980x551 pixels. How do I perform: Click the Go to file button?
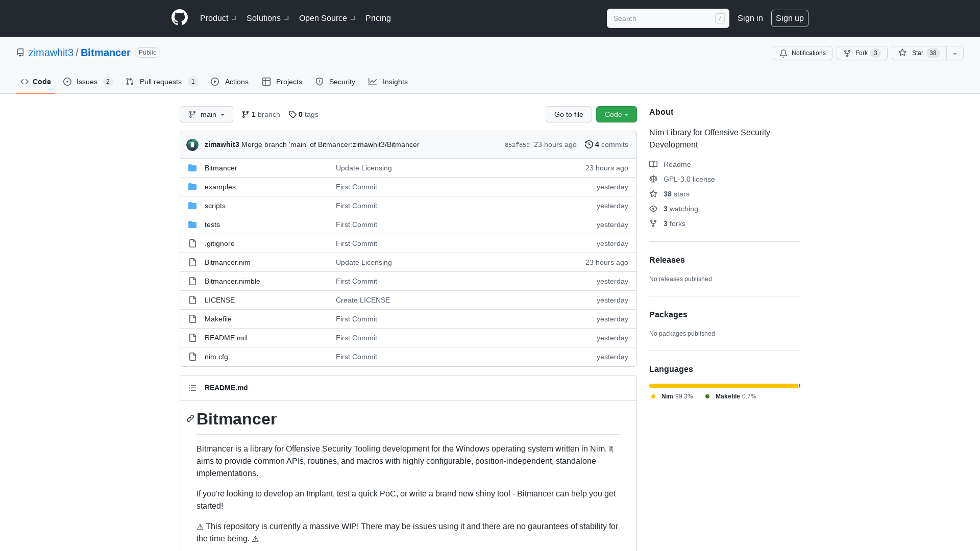(569, 114)
